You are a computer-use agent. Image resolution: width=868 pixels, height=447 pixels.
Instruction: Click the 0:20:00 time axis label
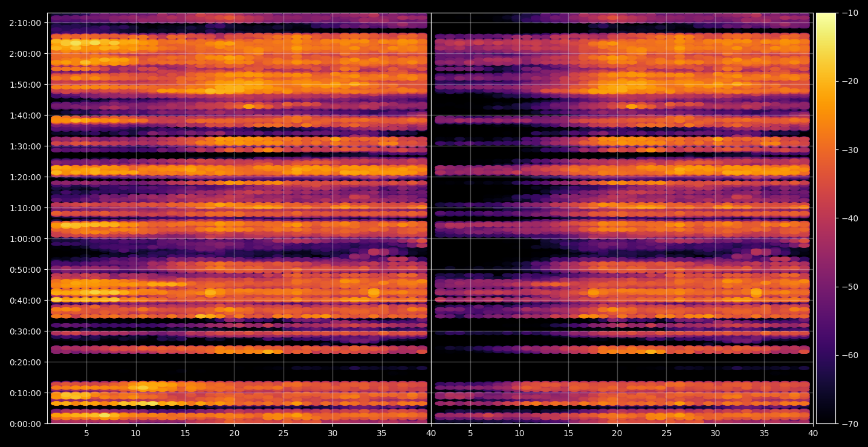pyautogui.click(x=25, y=362)
